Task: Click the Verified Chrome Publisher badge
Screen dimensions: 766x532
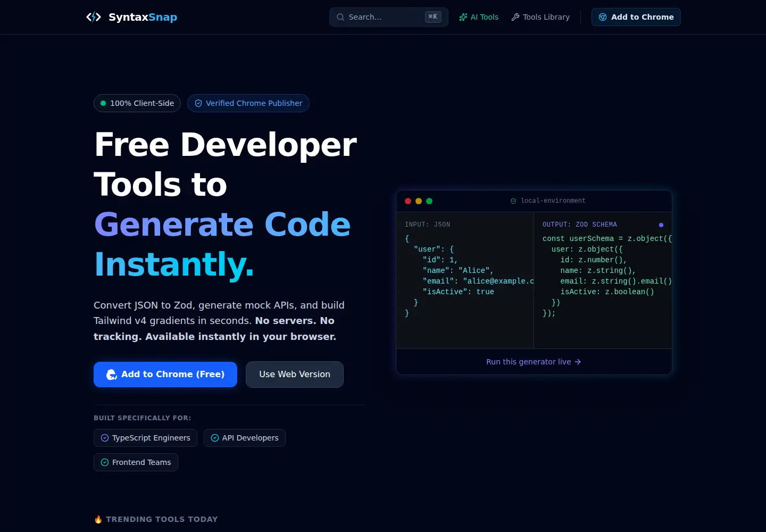Action: 248,103
